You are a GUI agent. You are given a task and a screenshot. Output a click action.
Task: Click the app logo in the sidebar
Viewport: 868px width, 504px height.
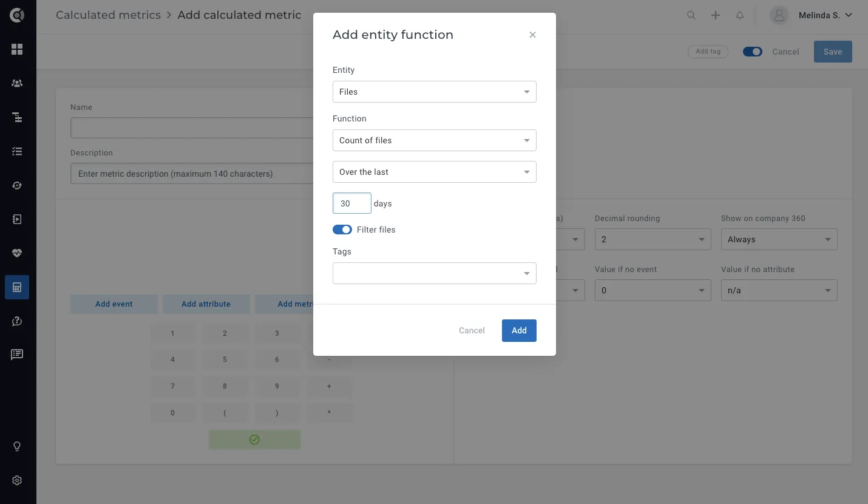17,15
